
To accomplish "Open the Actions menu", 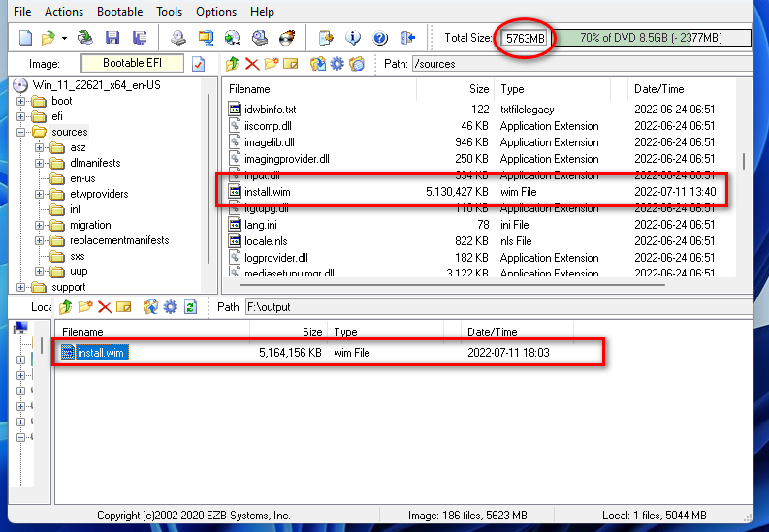I will point(64,12).
